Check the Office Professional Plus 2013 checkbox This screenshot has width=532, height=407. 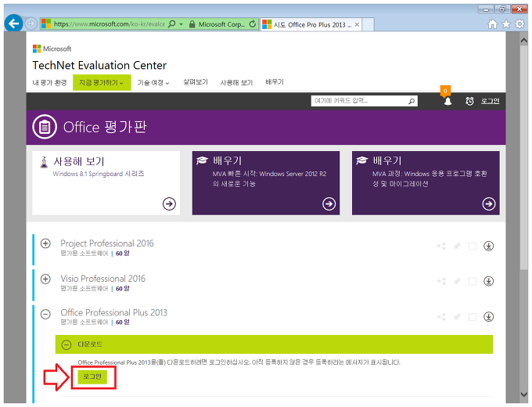click(473, 317)
